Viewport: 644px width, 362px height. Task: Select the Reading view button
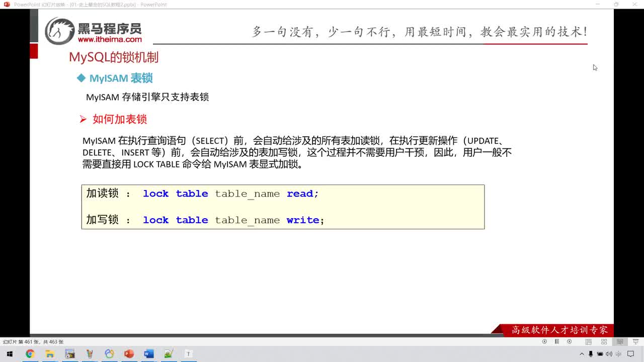pyautogui.click(x=620, y=341)
